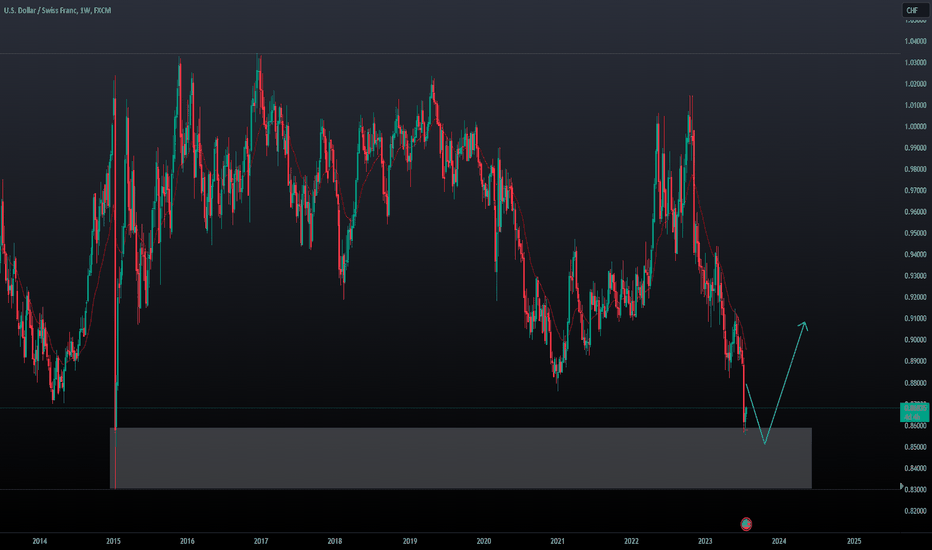Click the 0.85000 price axis label

click(x=915, y=447)
